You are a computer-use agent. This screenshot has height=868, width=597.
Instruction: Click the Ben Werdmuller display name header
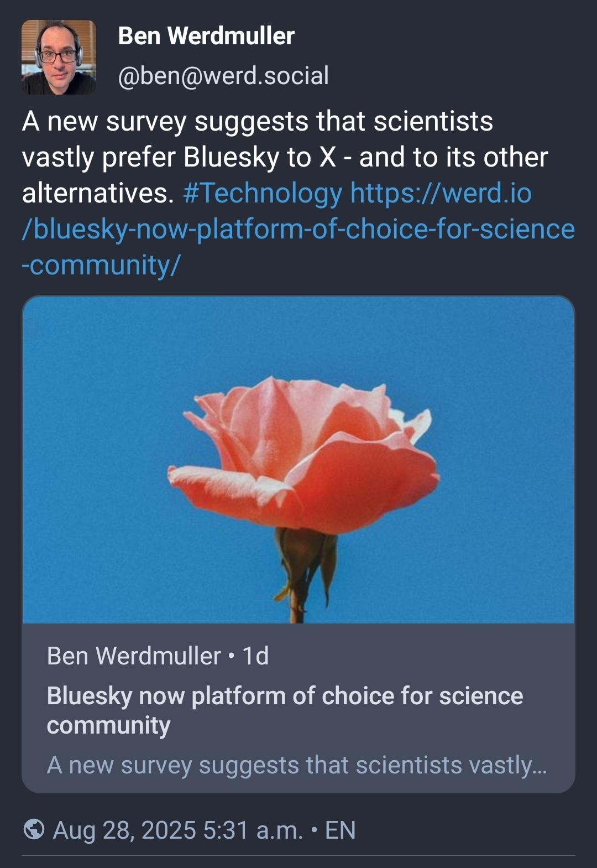(206, 37)
